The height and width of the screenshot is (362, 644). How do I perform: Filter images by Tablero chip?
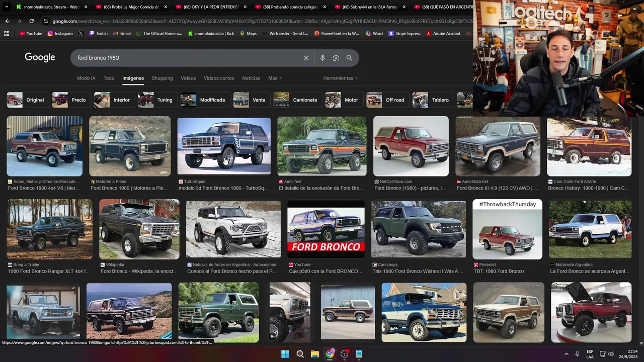pos(433,100)
